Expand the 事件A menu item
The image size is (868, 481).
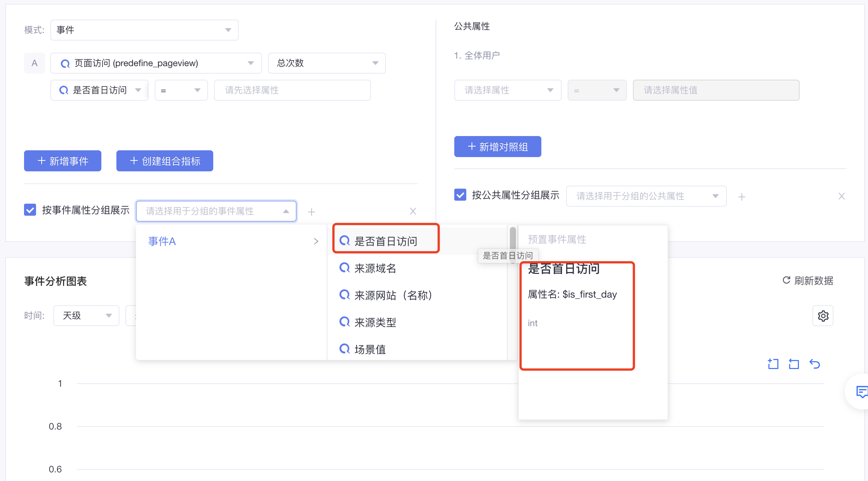click(231, 241)
